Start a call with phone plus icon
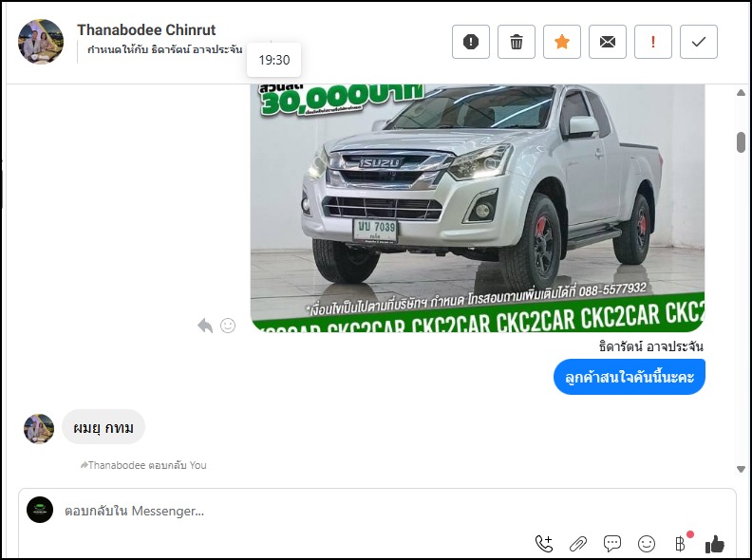Screen dimensions: 752x560 pyautogui.click(x=544, y=544)
